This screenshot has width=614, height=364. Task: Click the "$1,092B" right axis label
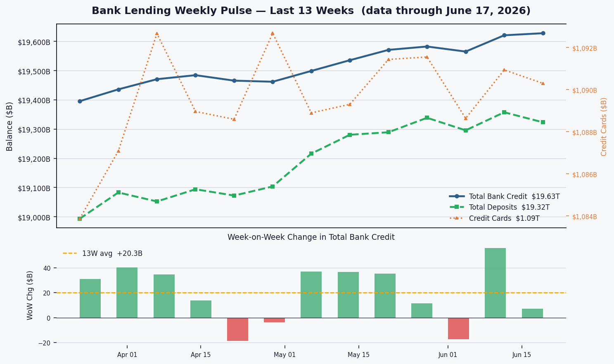click(x=585, y=49)
